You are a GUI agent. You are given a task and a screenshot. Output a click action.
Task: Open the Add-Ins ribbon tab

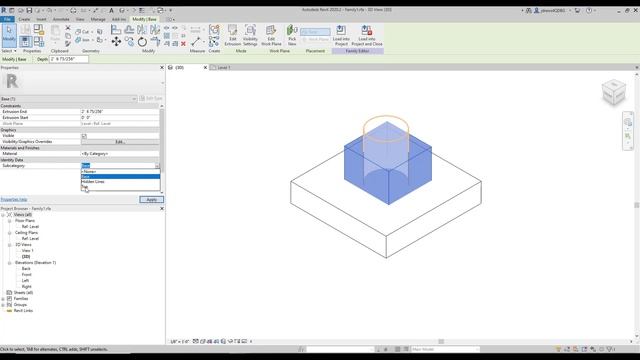(119, 19)
